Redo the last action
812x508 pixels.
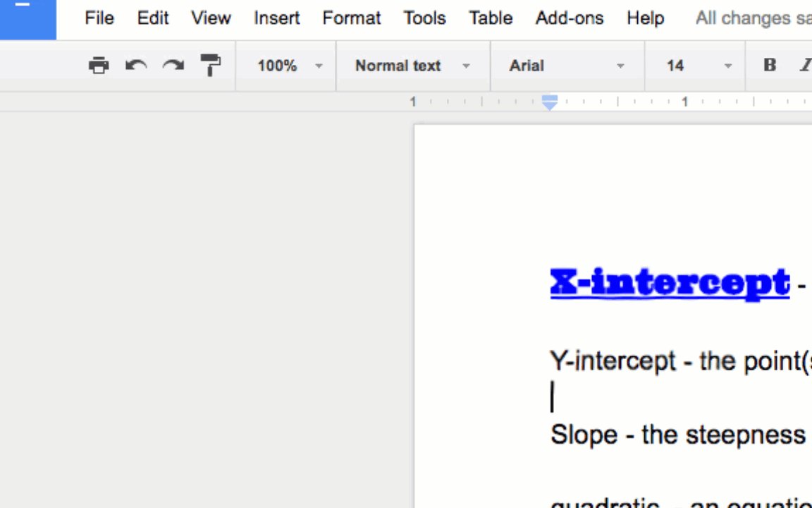point(173,66)
